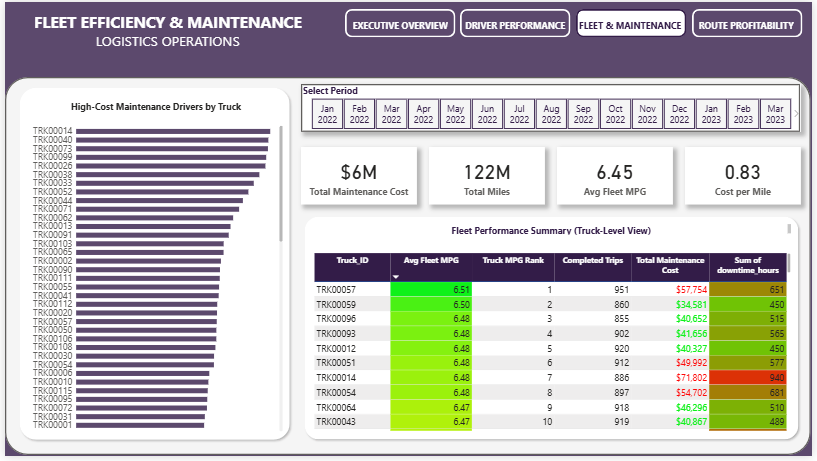Viewport: 817px width, 461px height.
Task: Choose Apr 2022 period tile
Action: pos(424,114)
